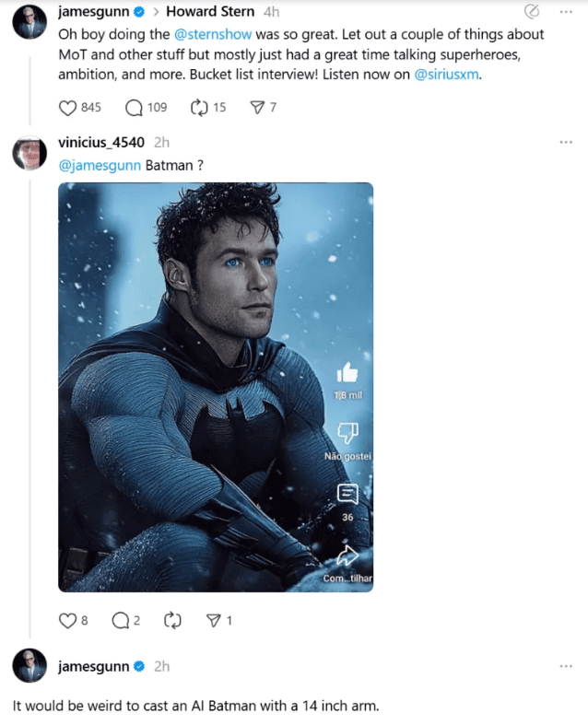The width and height of the screenshot is (588, 725).
Task: Open more options menu on top post
Action: 566,12
